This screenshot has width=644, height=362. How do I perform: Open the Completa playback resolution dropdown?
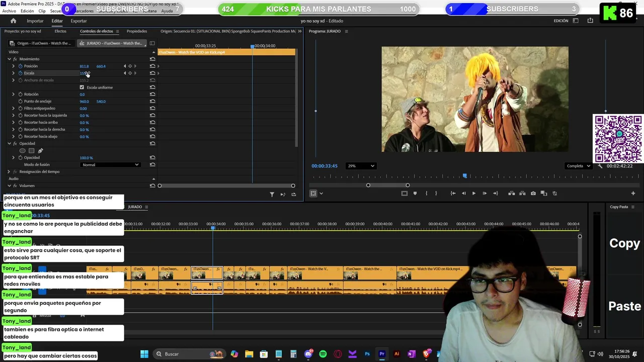pyautogui.click(x=579, y=166)
